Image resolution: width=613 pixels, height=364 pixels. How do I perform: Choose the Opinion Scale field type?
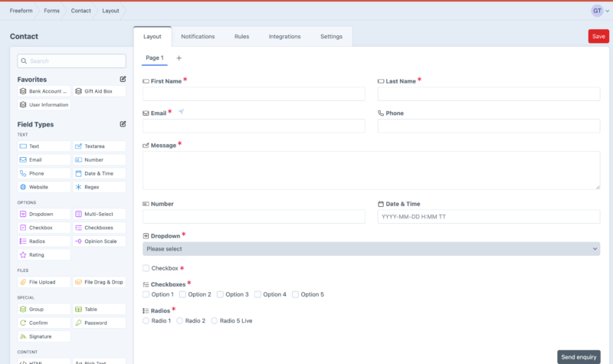tap(100, 241)
